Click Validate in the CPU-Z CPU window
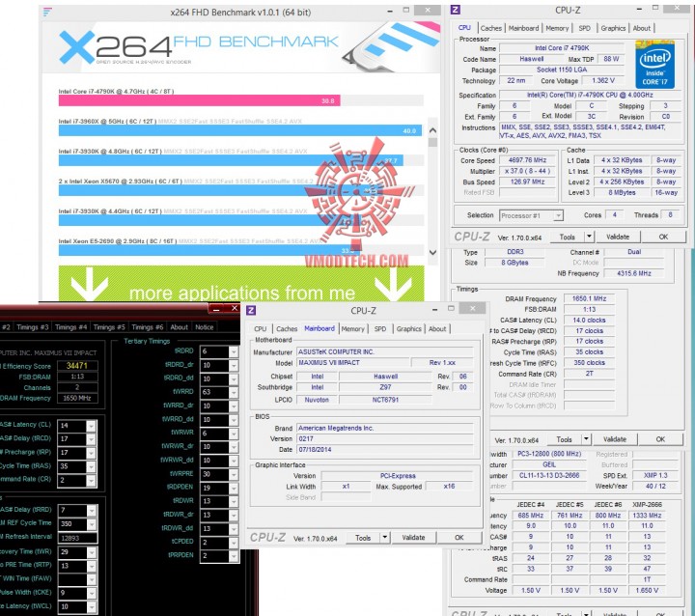This screenshot has height=616, width=695. tap(618, 237)
